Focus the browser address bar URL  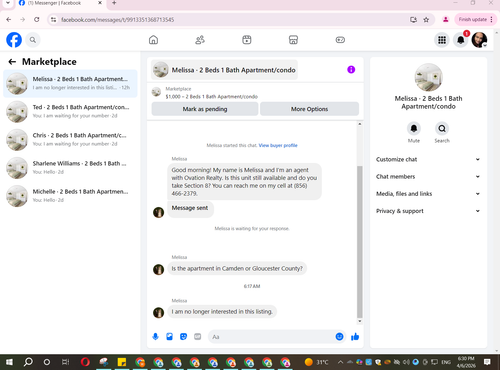pos(117,20)
